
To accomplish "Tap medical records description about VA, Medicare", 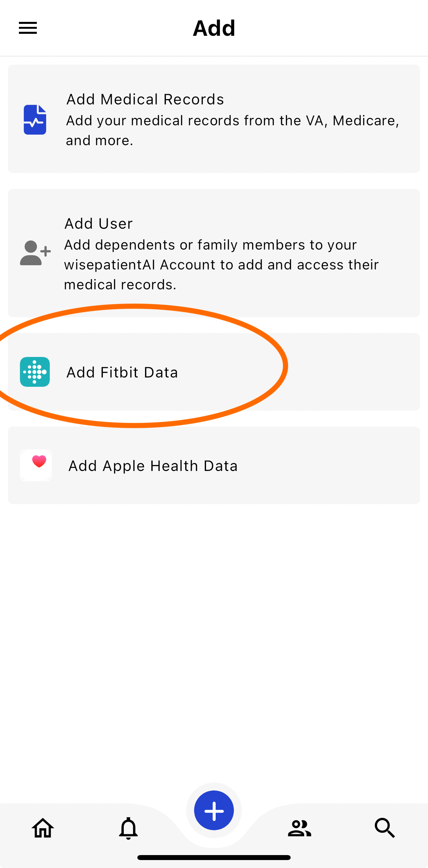I will [x=233, y=130].
